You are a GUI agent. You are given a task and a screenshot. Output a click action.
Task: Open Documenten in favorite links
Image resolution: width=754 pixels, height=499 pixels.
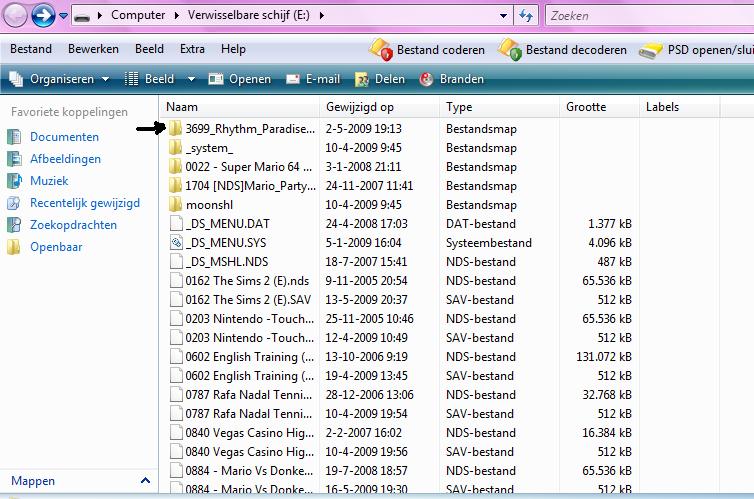64,137
